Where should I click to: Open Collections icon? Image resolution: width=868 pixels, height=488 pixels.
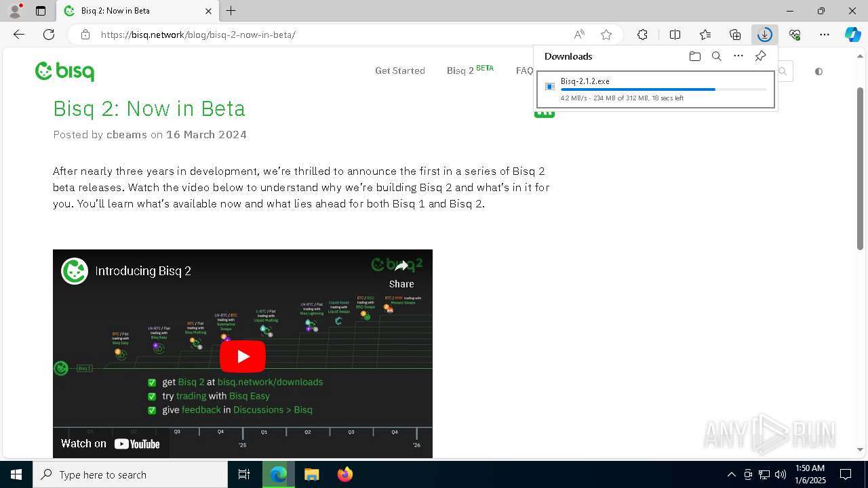(x=735, y=35)
